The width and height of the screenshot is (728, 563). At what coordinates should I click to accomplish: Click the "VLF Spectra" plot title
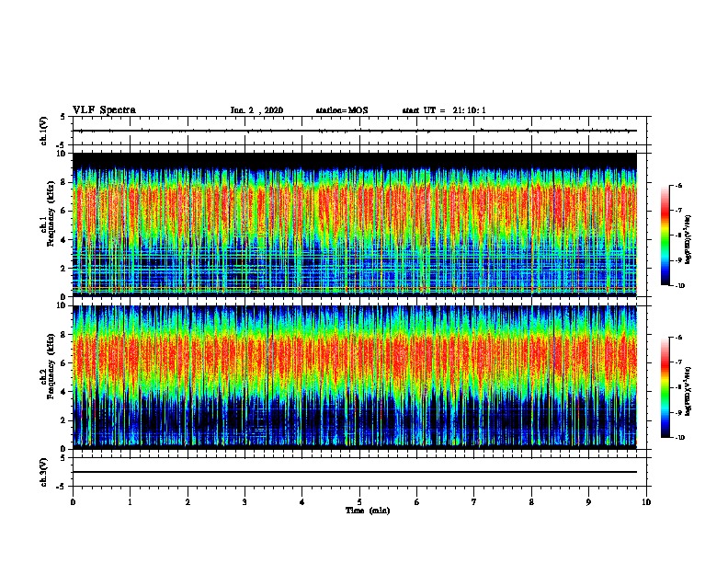coord(104,110)
